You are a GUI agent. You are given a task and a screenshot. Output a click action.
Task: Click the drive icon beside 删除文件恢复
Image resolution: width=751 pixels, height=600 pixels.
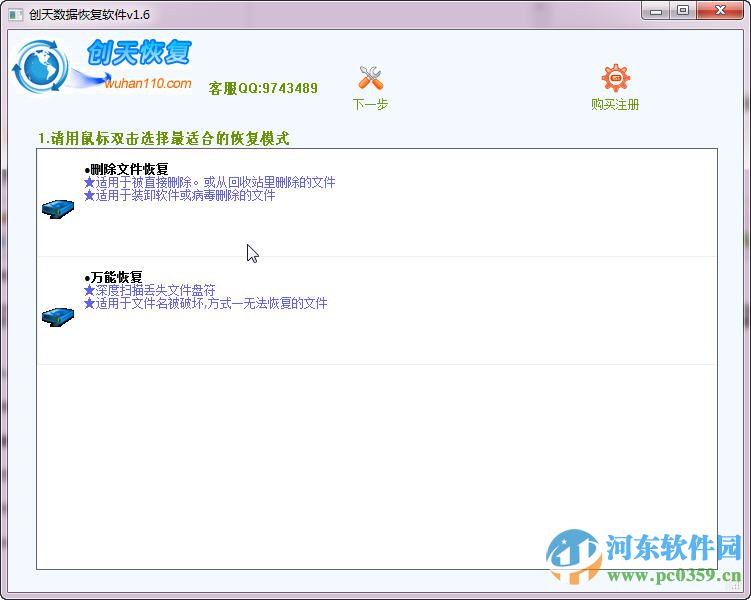tap(58, 209)
